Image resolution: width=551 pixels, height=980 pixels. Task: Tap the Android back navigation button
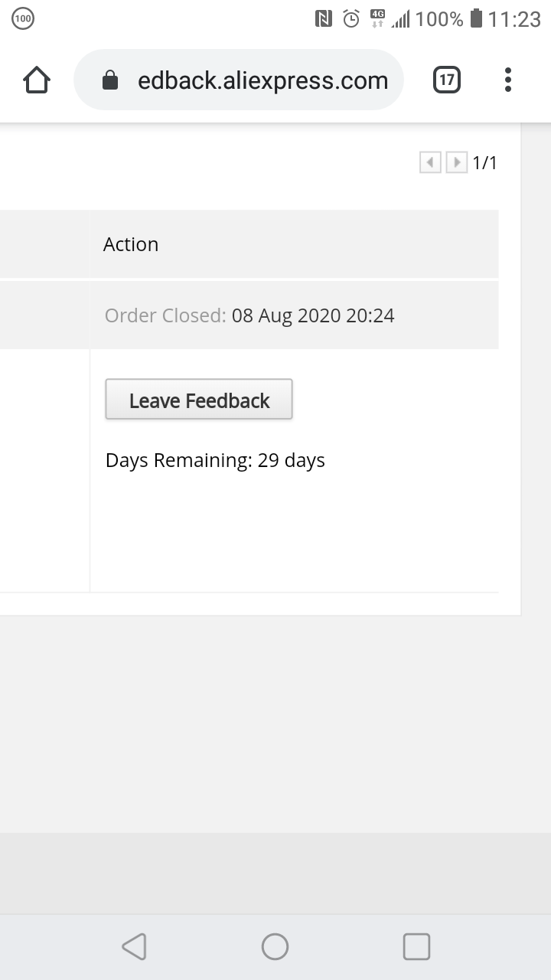tap(134, 946)
